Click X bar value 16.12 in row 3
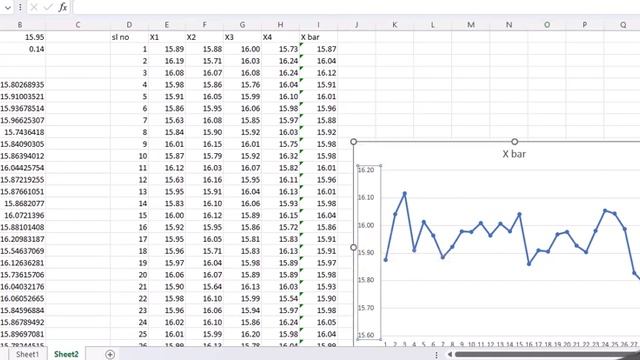This screenshot has width=640, height=360. click(x=318, y=73)
